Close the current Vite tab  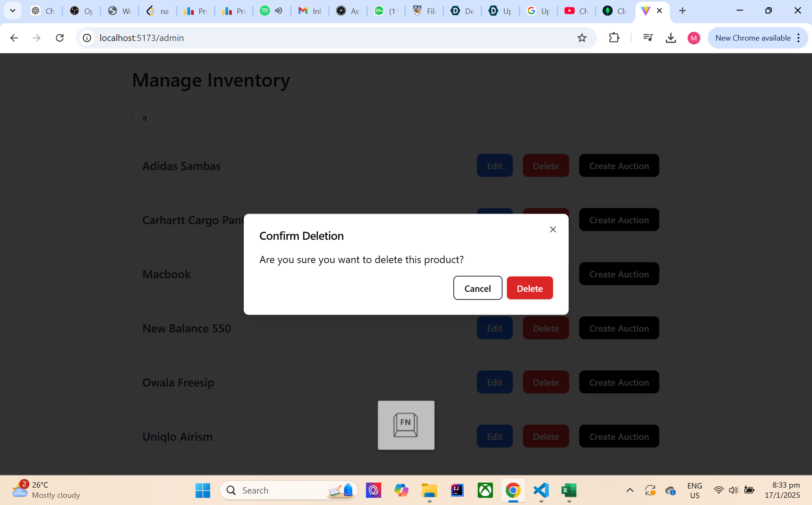tap(659, 11)
